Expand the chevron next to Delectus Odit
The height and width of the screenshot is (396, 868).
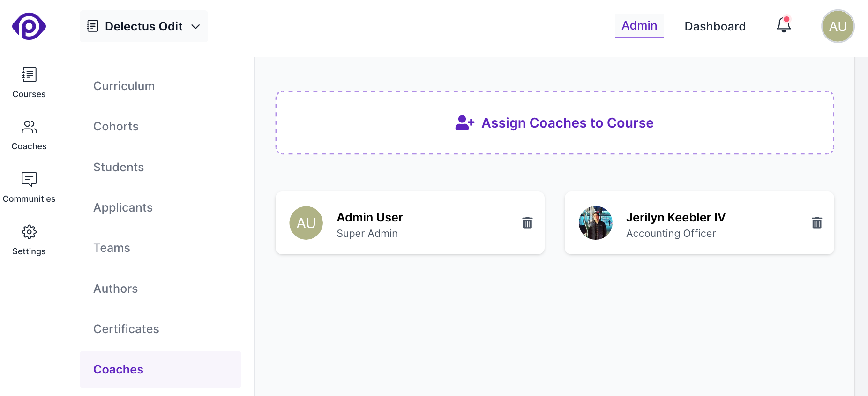click(196, 27)
